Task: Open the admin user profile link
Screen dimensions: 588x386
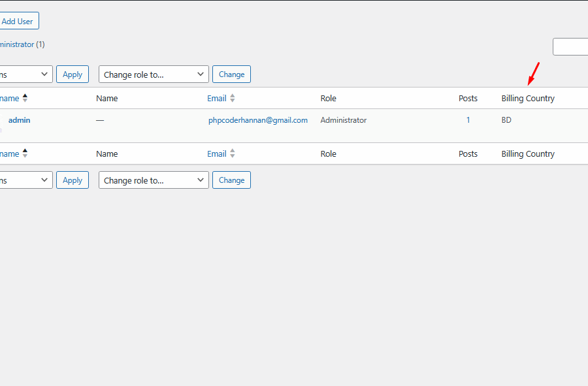Action: 19,120
